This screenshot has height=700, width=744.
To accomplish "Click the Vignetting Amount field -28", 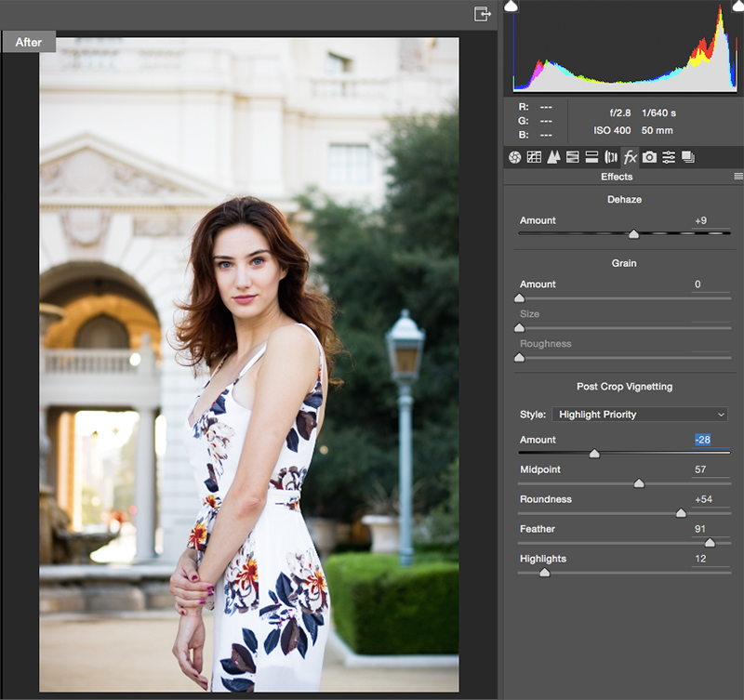I will 710,440.
